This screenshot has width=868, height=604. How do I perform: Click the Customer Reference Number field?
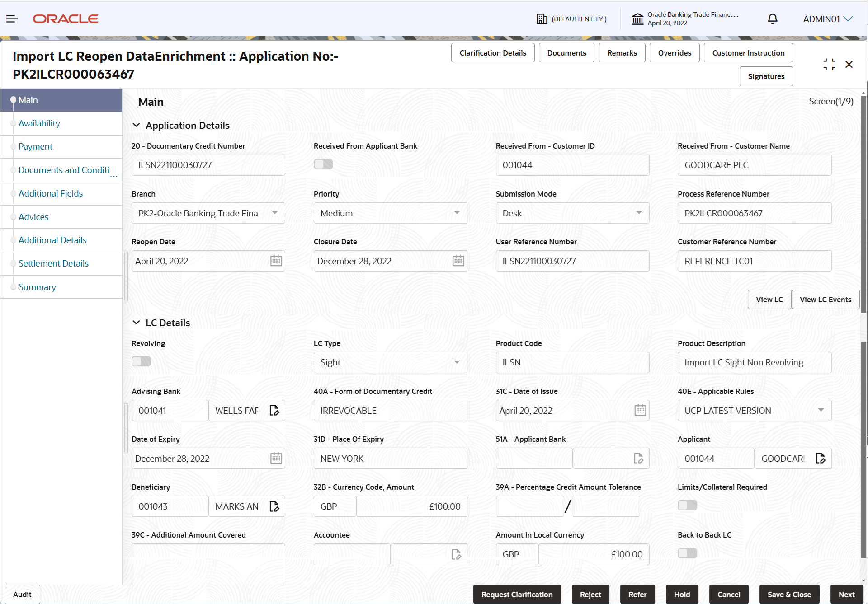pyautogui.click(x=754, y=261)
